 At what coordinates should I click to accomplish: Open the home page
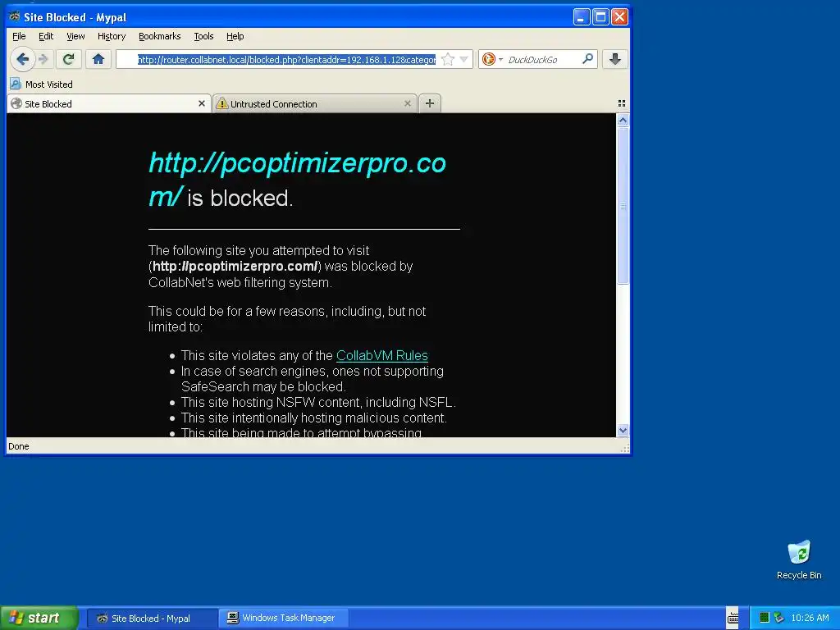98,59
